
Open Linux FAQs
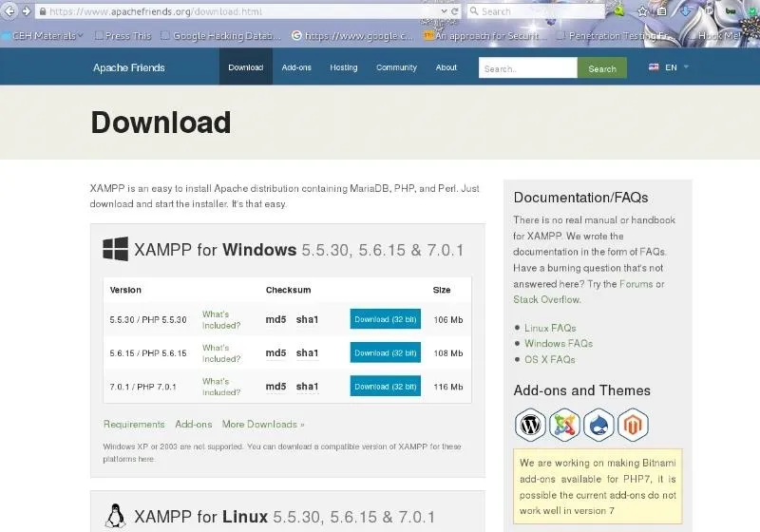click(550, 328)
